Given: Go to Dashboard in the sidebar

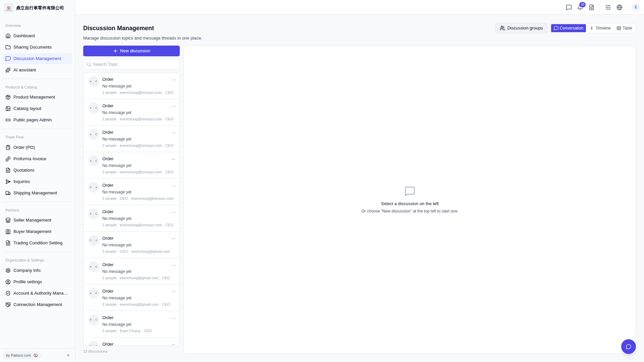Looking at the screenshot, I should 37,36.
